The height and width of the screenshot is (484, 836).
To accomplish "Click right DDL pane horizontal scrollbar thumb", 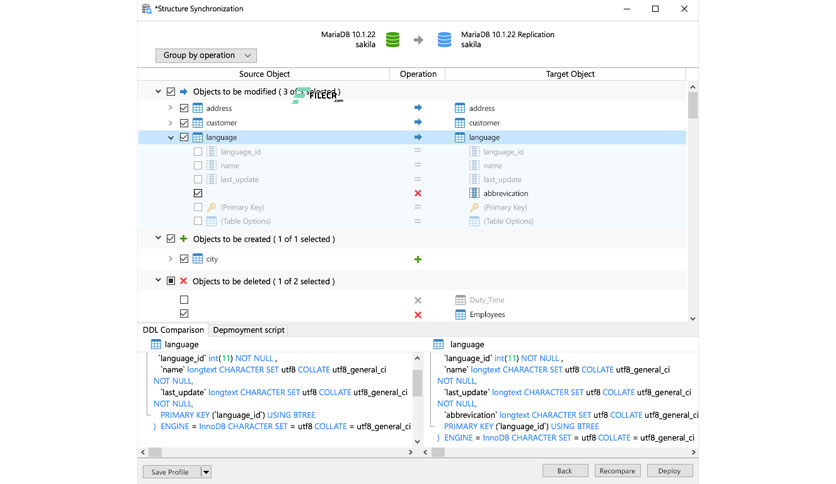I will point(438,452).
